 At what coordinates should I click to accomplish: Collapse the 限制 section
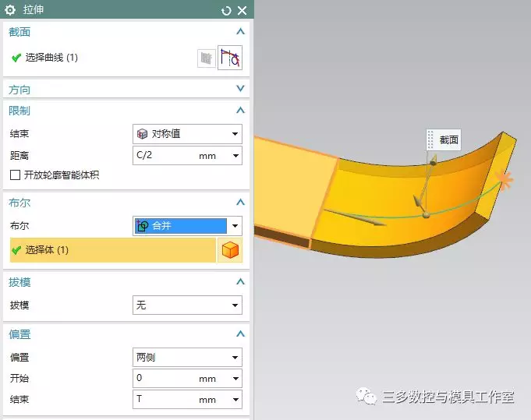[x=240, y=111]
